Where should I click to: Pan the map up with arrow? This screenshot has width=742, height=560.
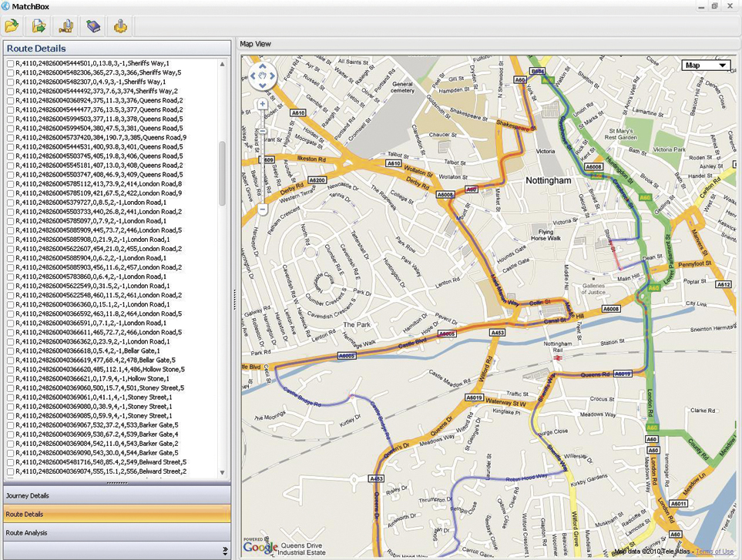point(263,68)
